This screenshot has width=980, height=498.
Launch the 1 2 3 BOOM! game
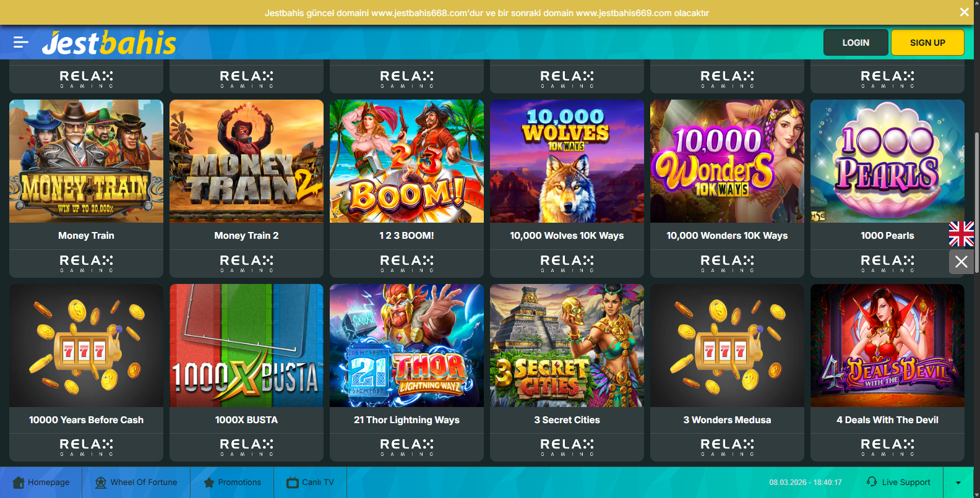406,161
